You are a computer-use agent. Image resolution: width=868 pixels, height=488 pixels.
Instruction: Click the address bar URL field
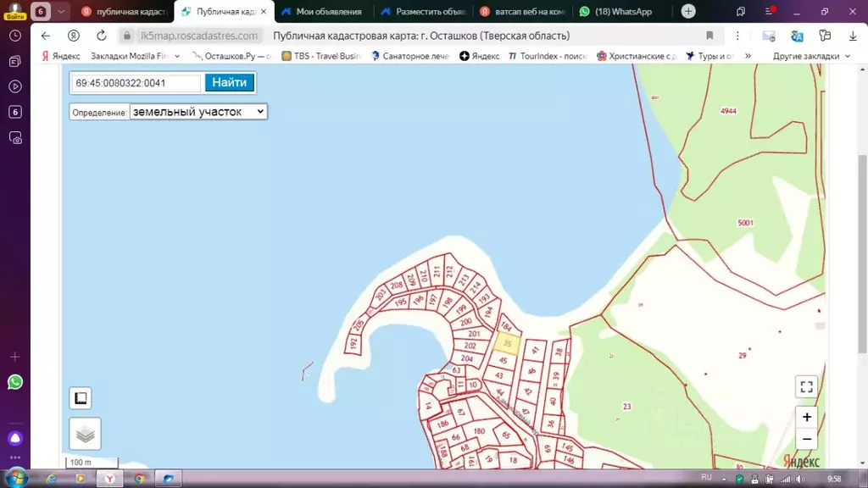click(x=199, y=36)
